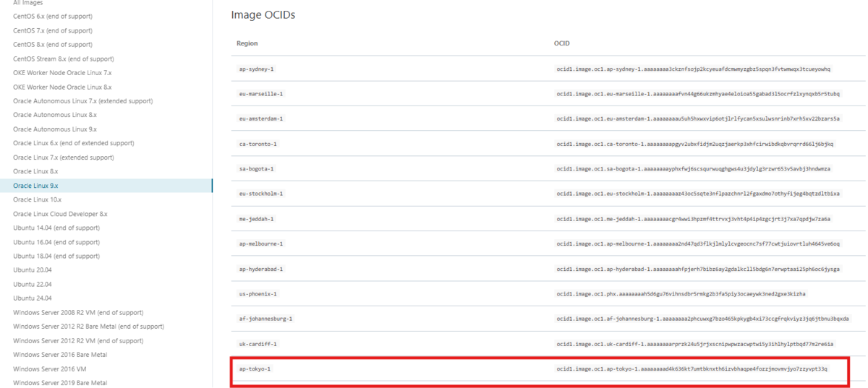Click the eu-marseille-1 region cell
Image resolution: width=868 pixels, height=388 pixels.
coord(260,94)
